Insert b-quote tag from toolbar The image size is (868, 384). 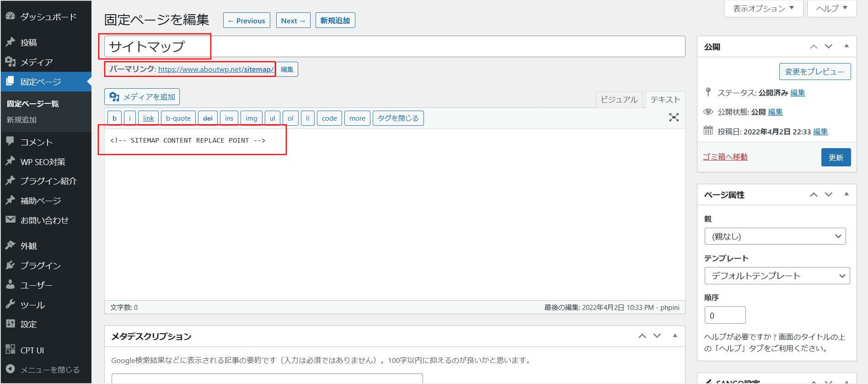pos(178,118)
